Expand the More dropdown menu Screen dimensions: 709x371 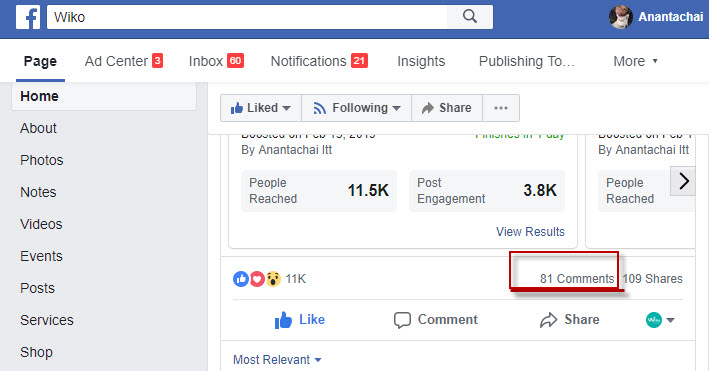635,61
